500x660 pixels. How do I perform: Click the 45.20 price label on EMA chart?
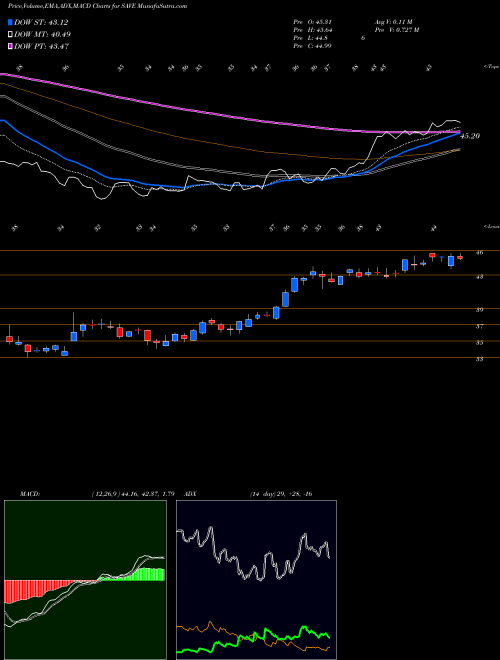tap(470, 136)
